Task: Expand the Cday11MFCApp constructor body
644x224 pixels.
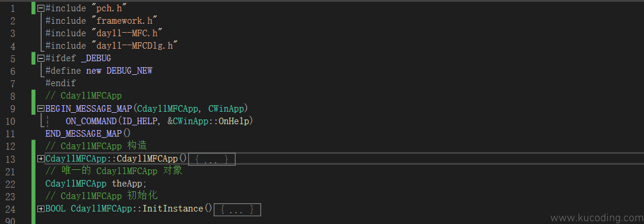Action: (41, 159)
